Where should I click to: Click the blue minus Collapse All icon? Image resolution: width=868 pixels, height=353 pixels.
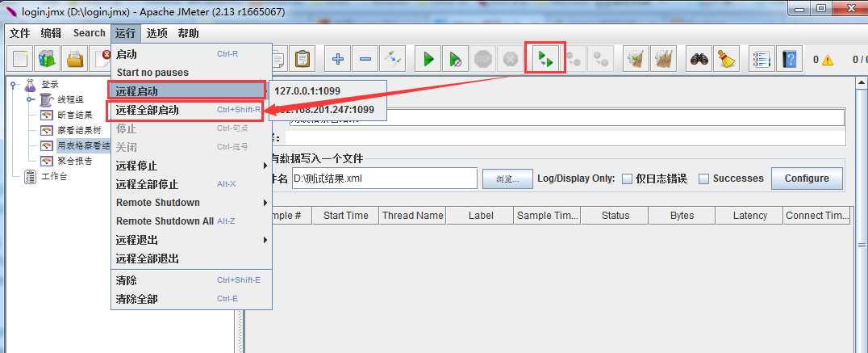pos(365,58)
